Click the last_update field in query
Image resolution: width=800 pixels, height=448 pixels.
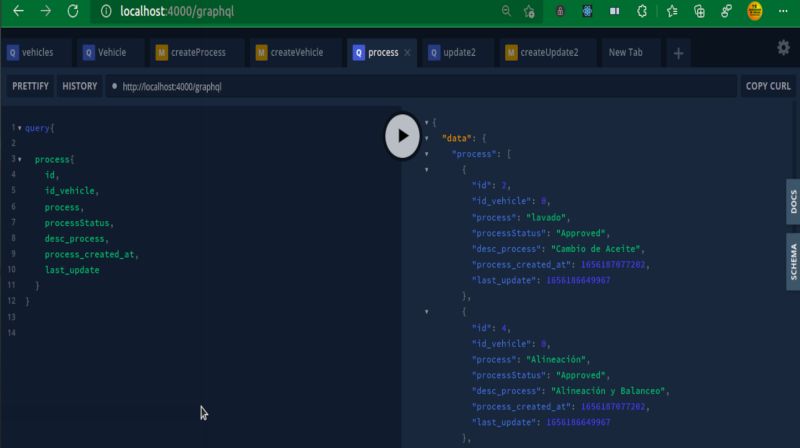[72, 270]
